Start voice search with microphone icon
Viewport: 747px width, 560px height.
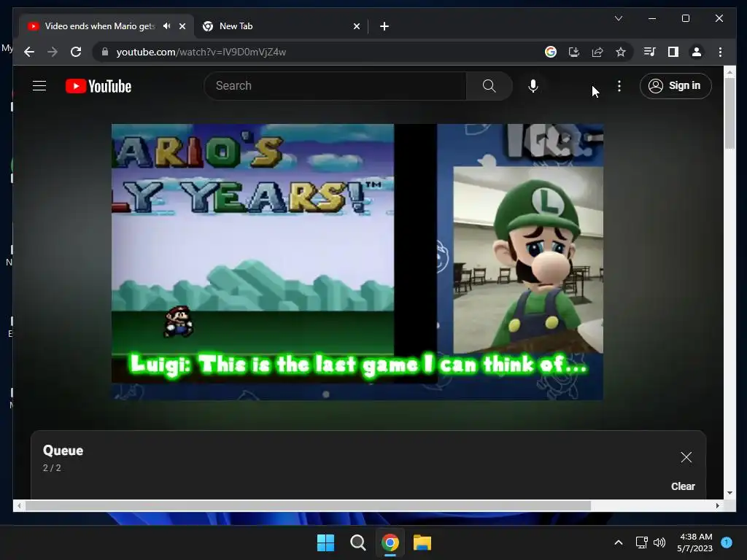(x=533, y=86)
